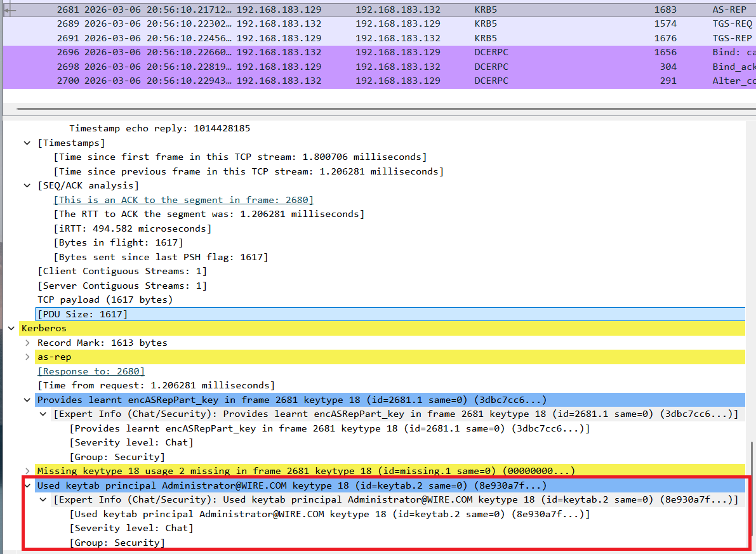Select packet 2691 TGS-REP row
Viewport: 756px width, 554px height.
(x=380, y=38)
